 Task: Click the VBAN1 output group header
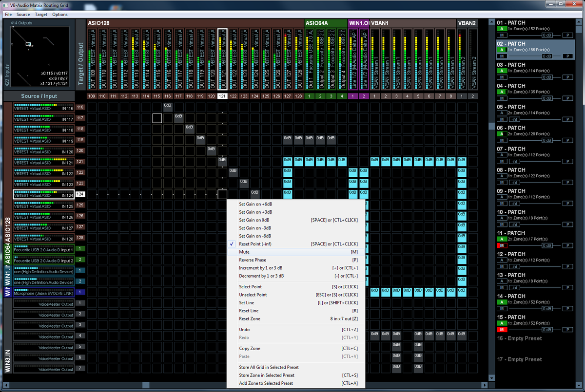coord(412,23)
